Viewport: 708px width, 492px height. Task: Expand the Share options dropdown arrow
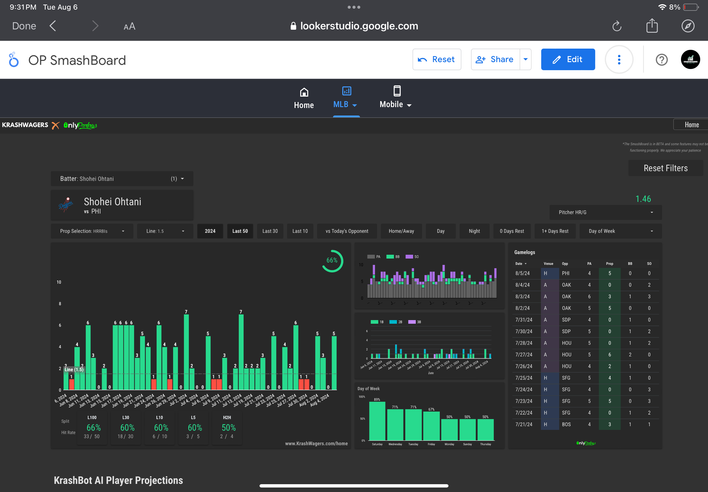526,60
